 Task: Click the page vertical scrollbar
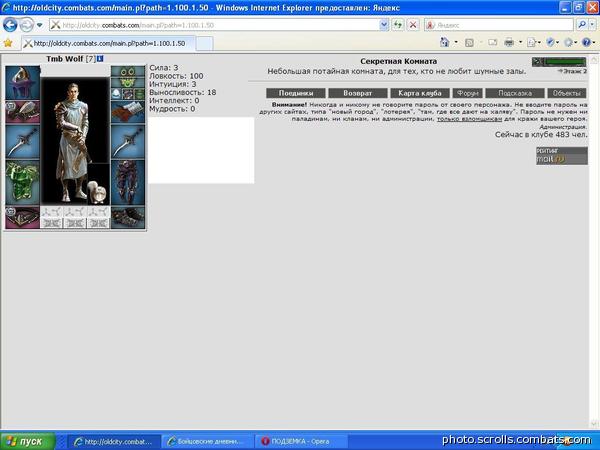[x=594, y=241]
